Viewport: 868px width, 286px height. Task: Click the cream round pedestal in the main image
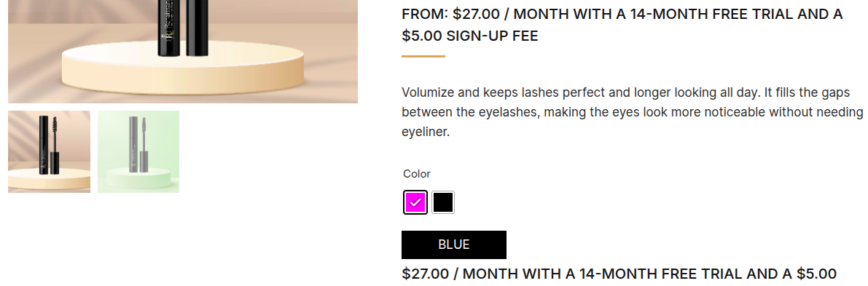[x=183, y=71]
